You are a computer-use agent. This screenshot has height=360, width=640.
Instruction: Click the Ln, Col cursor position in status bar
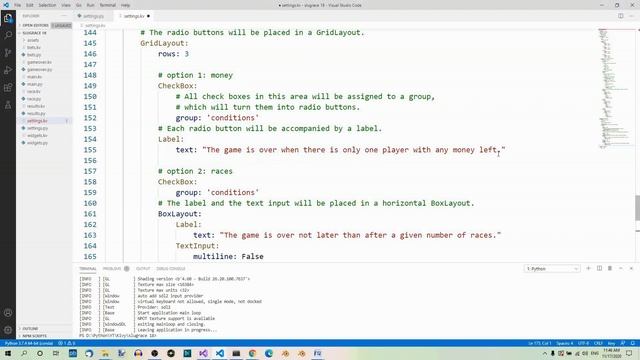[540, 343]
